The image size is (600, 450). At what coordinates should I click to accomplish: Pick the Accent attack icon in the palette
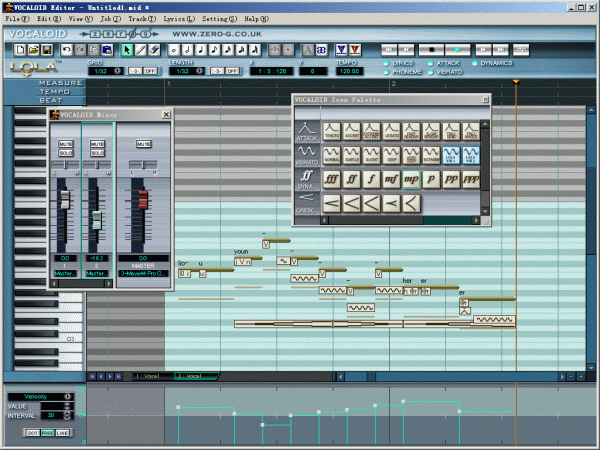352,131
